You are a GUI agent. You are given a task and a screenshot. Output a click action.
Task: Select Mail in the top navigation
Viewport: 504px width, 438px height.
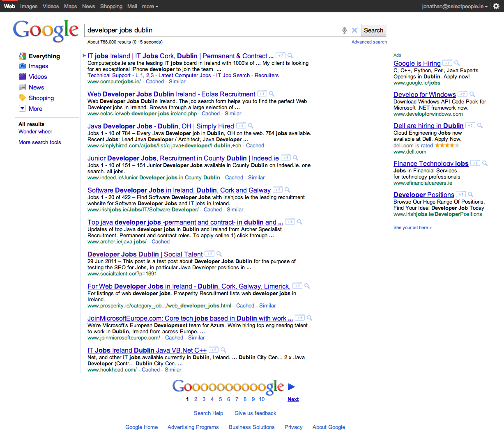pyautogui.click(x=132, y=6)
